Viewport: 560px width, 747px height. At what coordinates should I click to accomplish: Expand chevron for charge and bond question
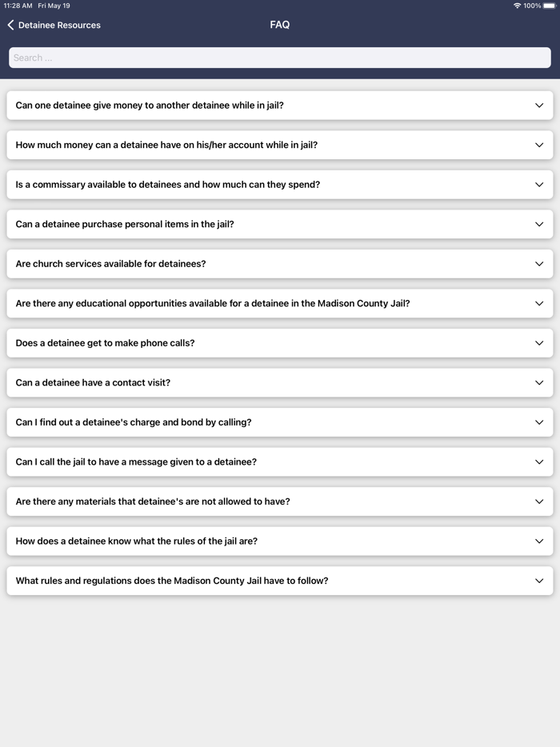coord(539,422)
